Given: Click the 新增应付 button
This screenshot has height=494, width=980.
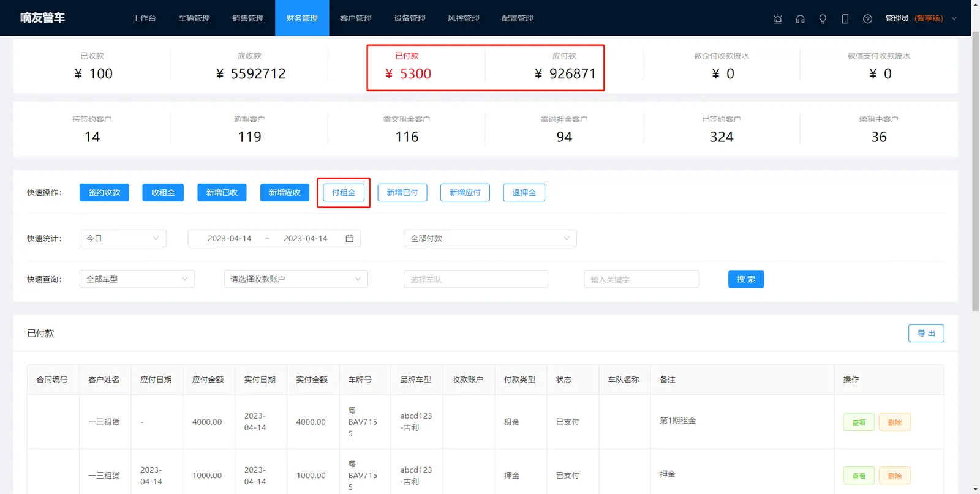Looking at the screenshot, I should (465, 192).
